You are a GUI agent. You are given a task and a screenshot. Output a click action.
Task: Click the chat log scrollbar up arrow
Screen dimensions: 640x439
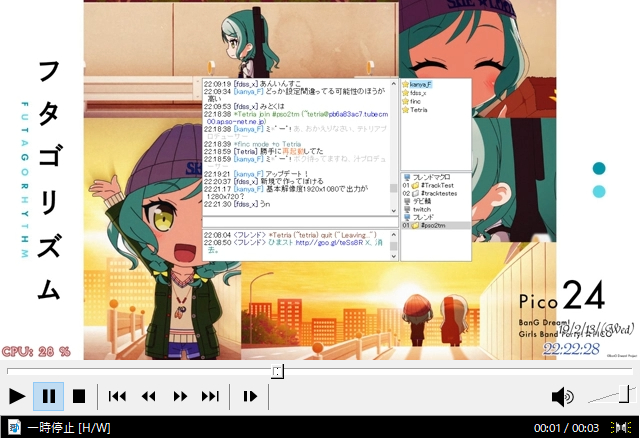[x=393, y=84]
